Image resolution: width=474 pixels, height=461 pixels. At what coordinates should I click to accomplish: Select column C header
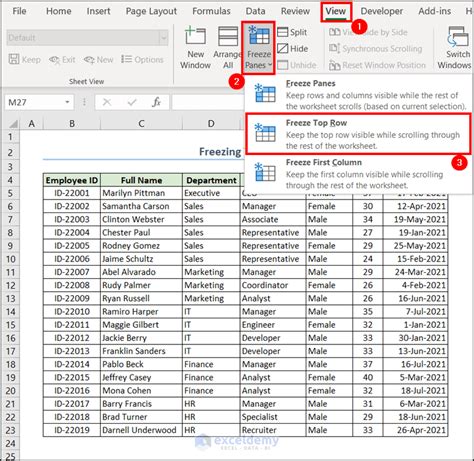(141, 124)
